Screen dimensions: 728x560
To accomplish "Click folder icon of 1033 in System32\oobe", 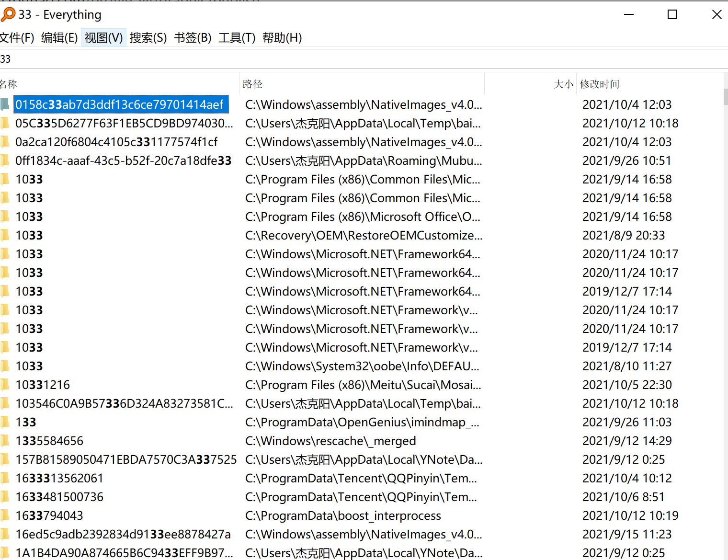I will click(5, 366).
